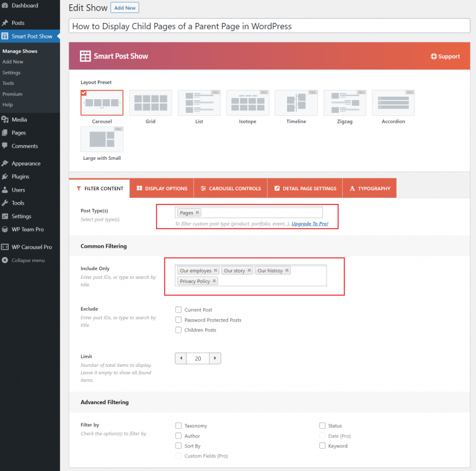Switch to Display Options tab
The image size is (476, 471).
tap(162, 188)
